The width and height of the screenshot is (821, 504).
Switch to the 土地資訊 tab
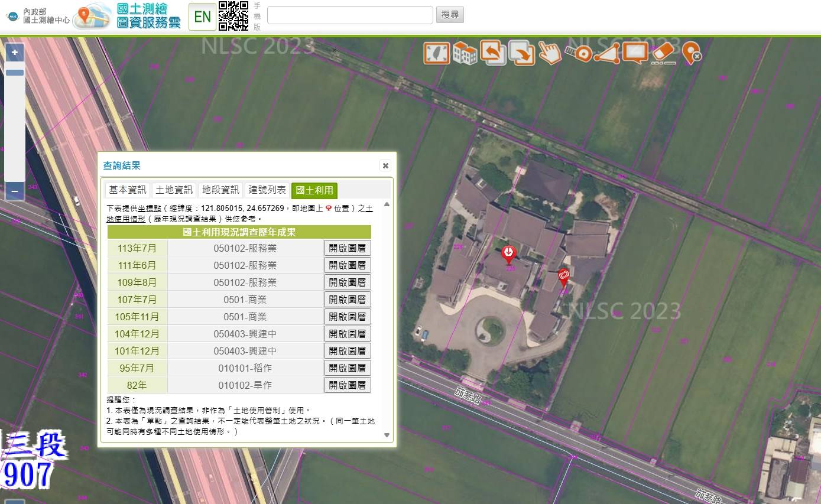pos(174,190)
